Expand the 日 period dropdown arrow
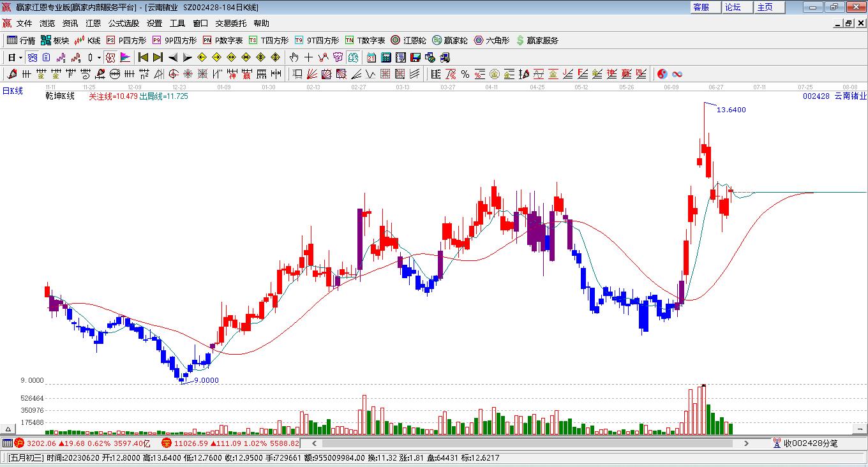This screenshot has height=467, width=868. pos(21,57)
